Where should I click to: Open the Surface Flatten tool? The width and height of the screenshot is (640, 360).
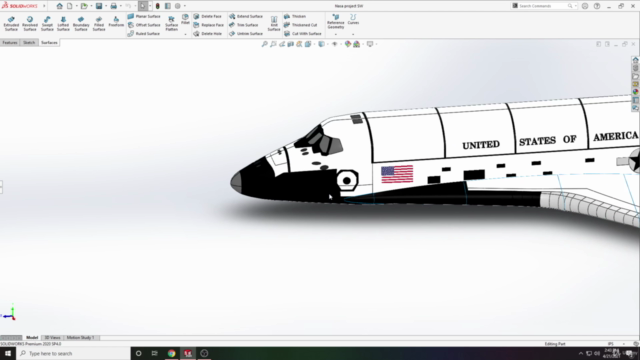click(171, 24)
